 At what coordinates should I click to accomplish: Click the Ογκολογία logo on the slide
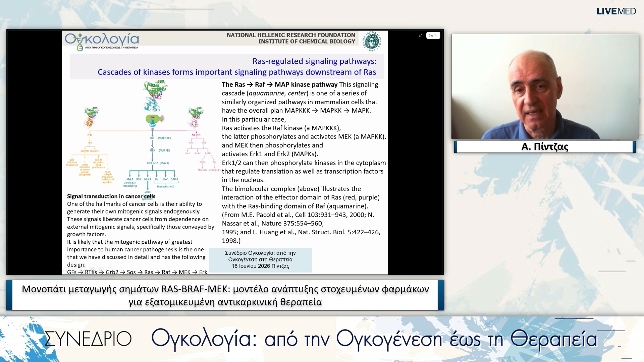point(102,42)
